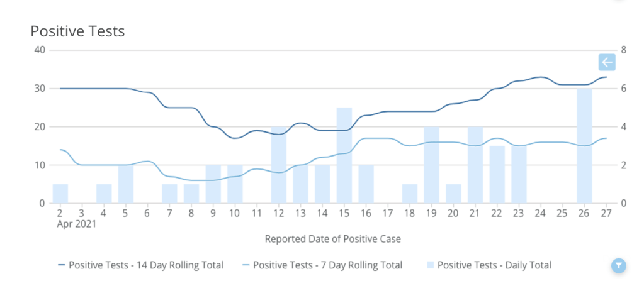644x298 pixels.
Task: Click the 7 Day Rolling line marker in legend
Action: [x=246, y=265]
